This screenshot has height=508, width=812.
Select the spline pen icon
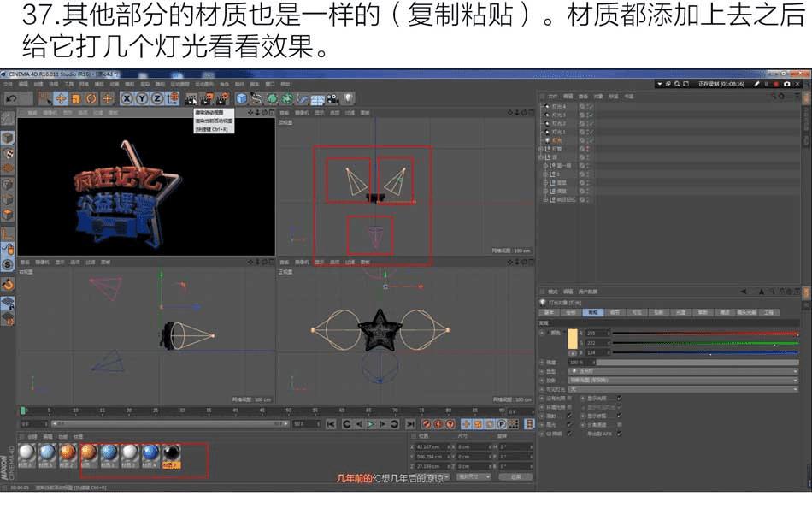[x=256, y=98]
